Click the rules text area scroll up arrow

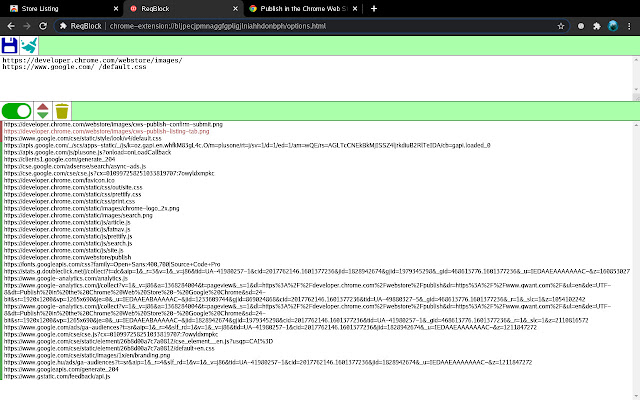coord(636,60)
